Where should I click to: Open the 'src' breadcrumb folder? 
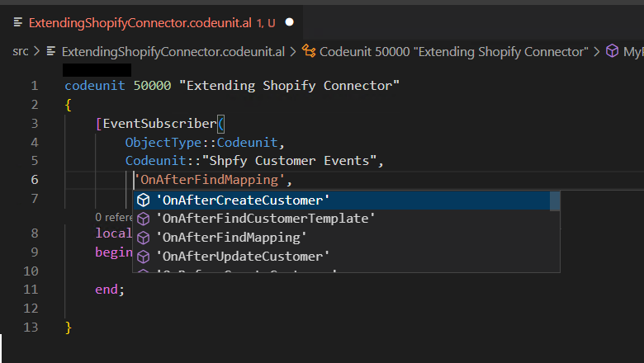[x=21, y=51]
